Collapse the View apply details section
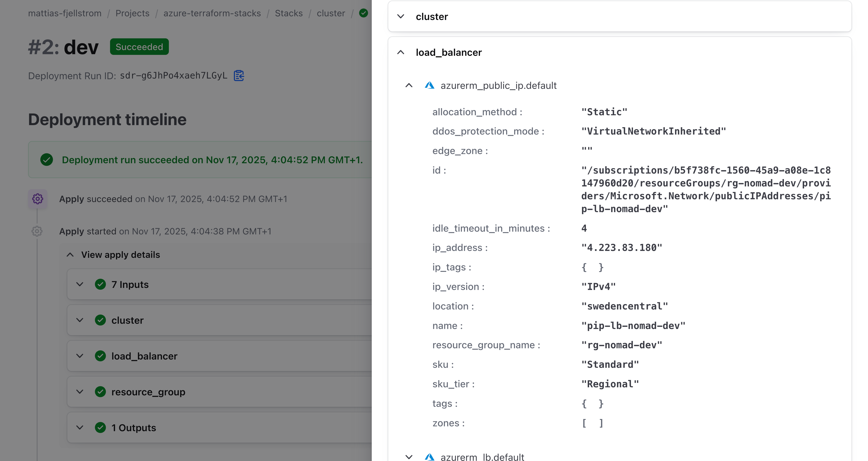 [70, 255]
